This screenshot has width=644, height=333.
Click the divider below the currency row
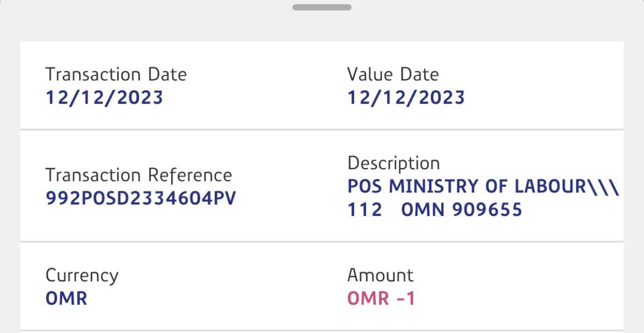point(321,330)
